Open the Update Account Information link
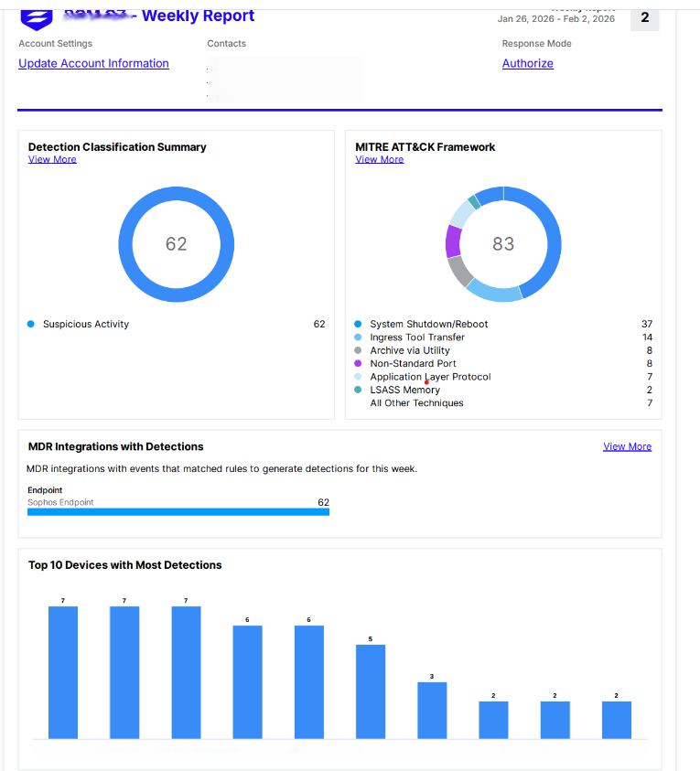The image size is (700, 771). coord(93,63)
